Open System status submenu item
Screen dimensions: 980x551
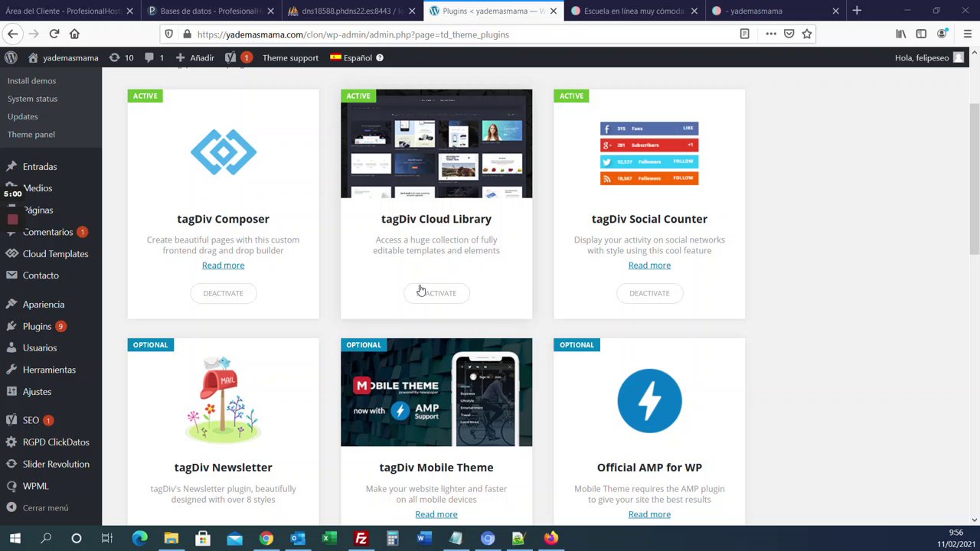click(x=32, y=99)
